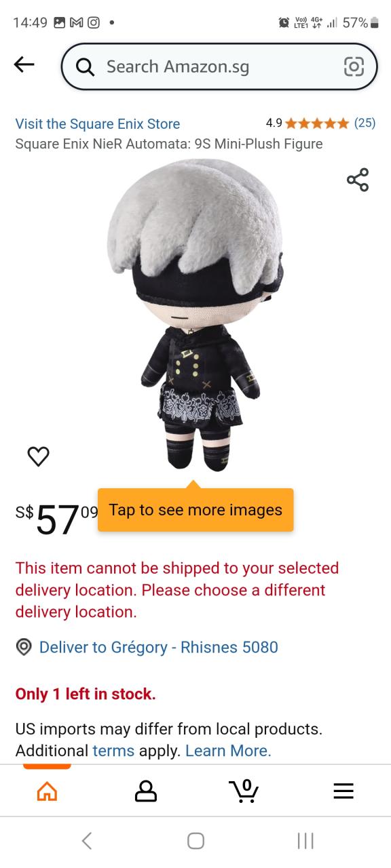Focus the Search Amazon.sg field
391x868 pixels.
[219, 66]
